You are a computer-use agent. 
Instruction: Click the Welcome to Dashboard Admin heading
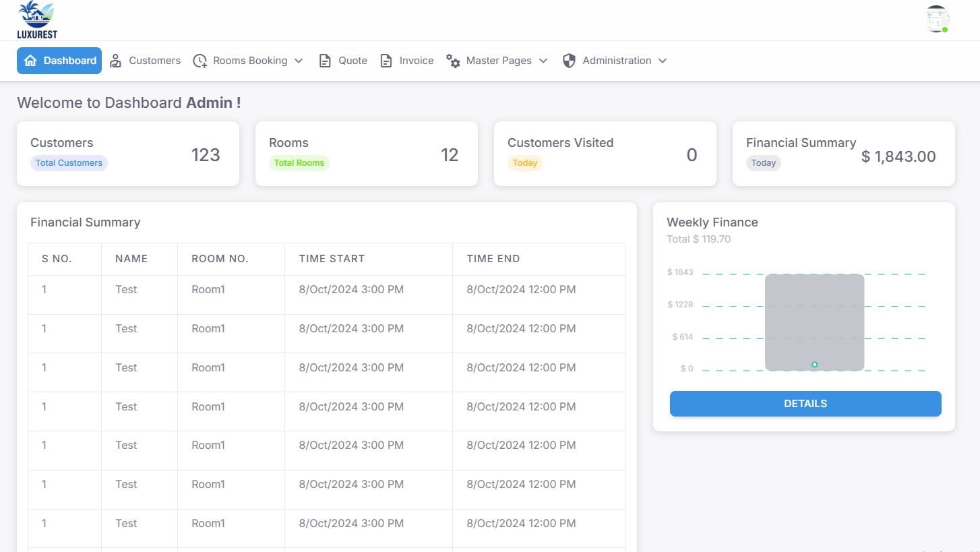pos(129,103)
